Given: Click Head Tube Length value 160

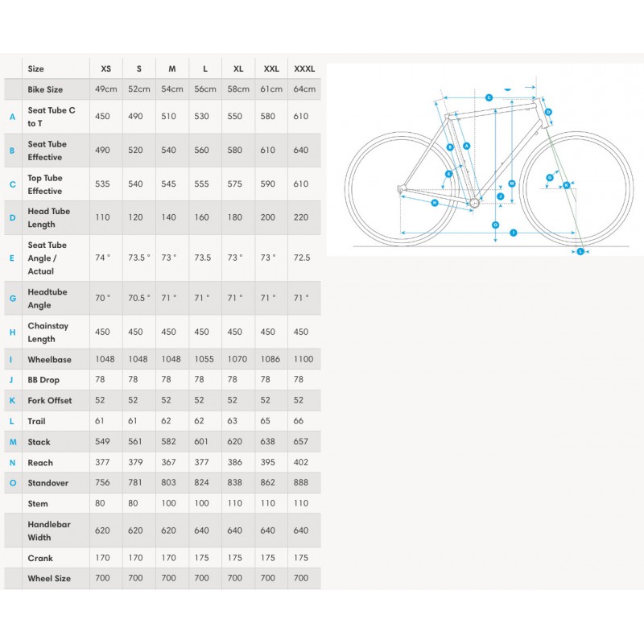Looking at the screenshot, I should tap(202, 217).
